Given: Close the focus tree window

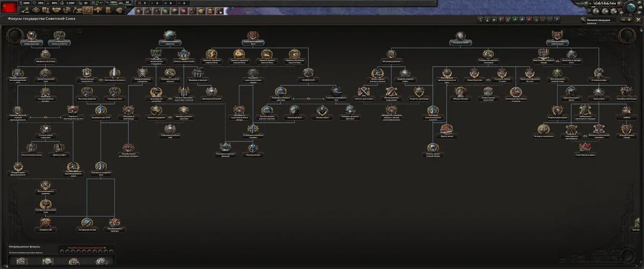Looking at the screenshot, I should (x=638, y=20).
